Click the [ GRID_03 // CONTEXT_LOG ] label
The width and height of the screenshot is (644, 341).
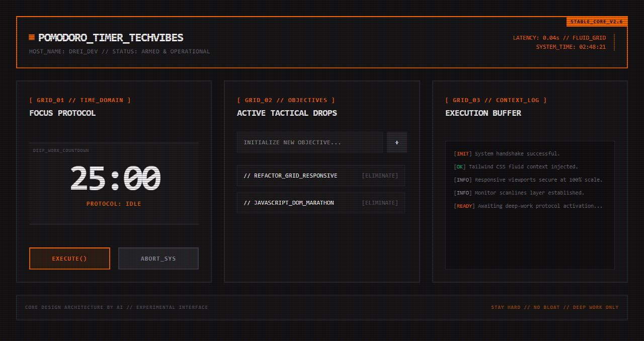(496, 100)
